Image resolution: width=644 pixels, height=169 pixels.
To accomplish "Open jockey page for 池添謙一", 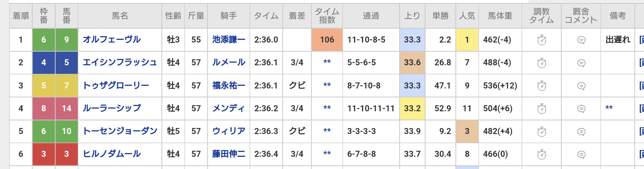I will point(229,39).
